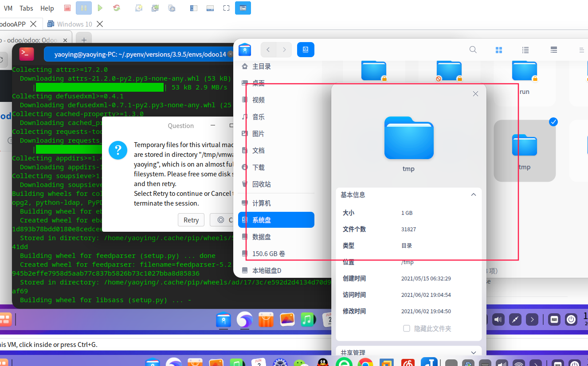Open the Tabs menu
The image size is (588, 366).
pos(27,8)
